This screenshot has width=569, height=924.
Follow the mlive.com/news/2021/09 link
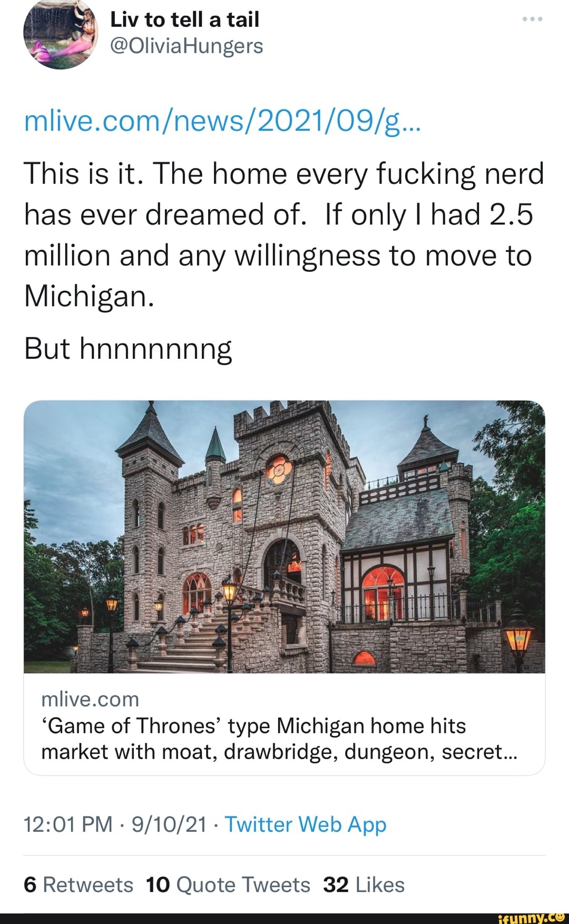[x=222, y=122]
